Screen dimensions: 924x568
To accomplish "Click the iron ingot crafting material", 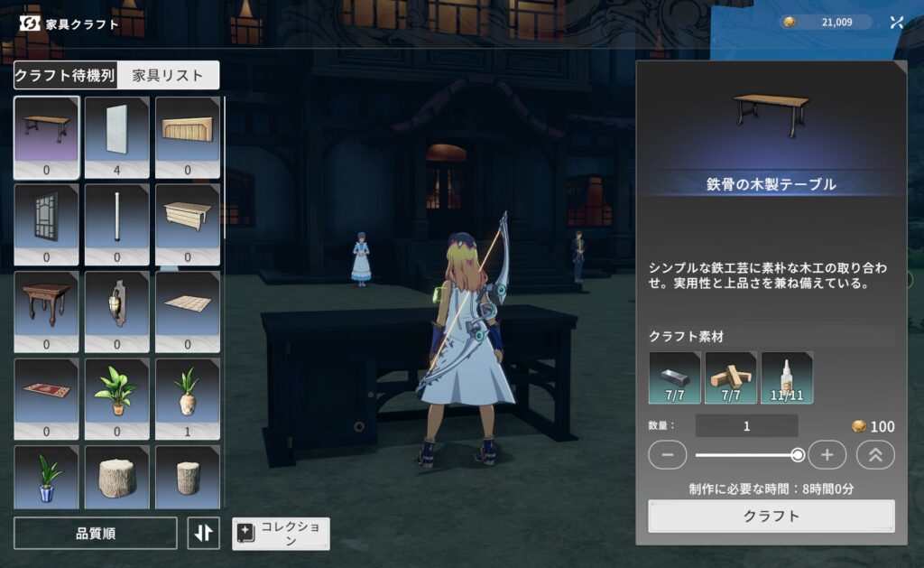I will click(674, 377).
